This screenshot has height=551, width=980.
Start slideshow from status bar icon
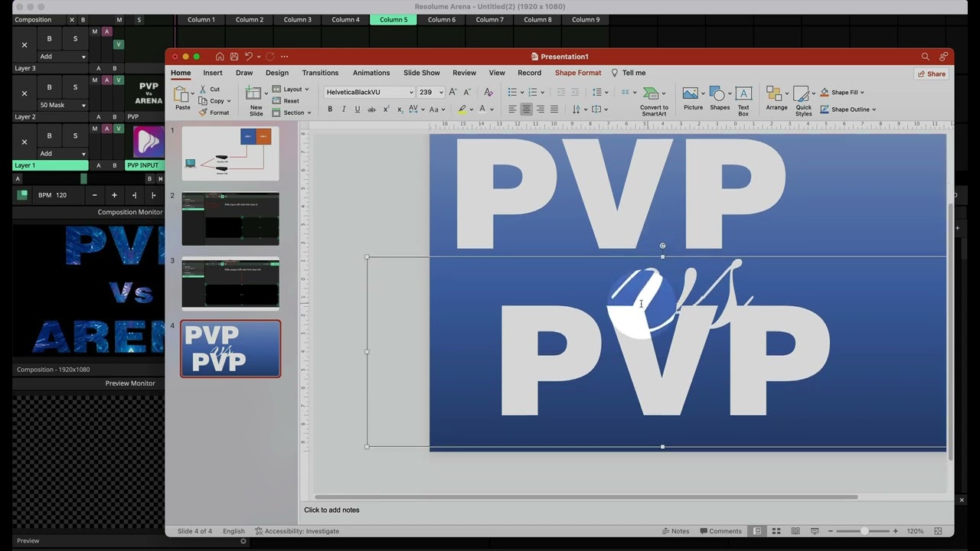[815, 531]
